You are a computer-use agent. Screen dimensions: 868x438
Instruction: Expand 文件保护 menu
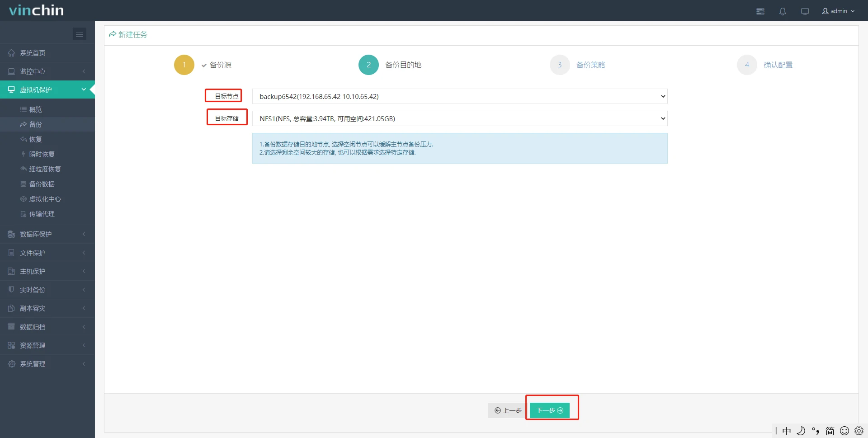pyautogui.click(x=47, y=253)
